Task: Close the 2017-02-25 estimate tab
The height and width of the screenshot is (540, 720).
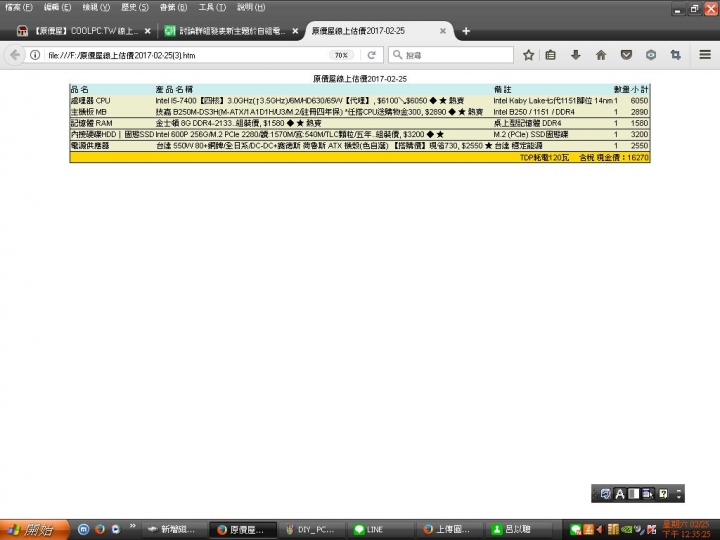Action: (x=443, y=31)
